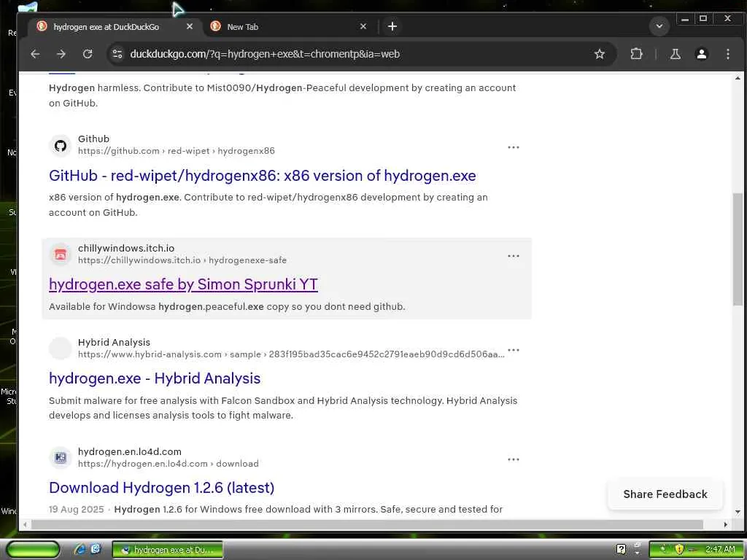Open more options for hydrogen.en.lo4d.com result

coord(513,459)
